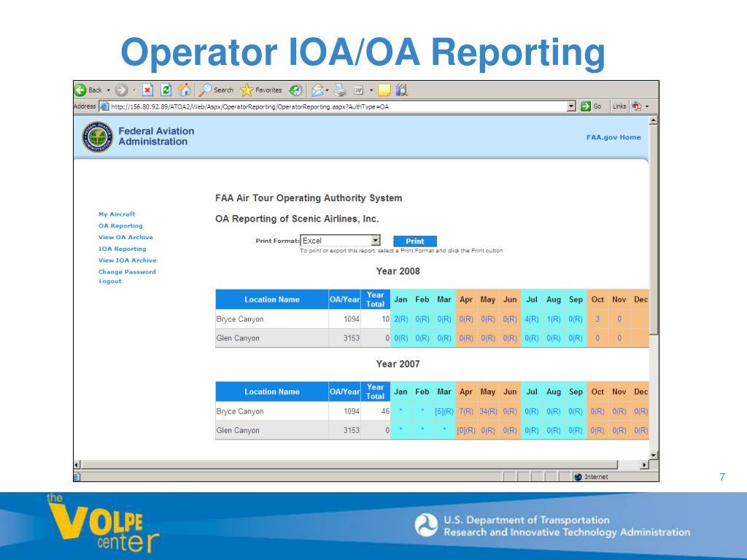
Task: Click the Refresh page icon
Action: tap(166, 90)
